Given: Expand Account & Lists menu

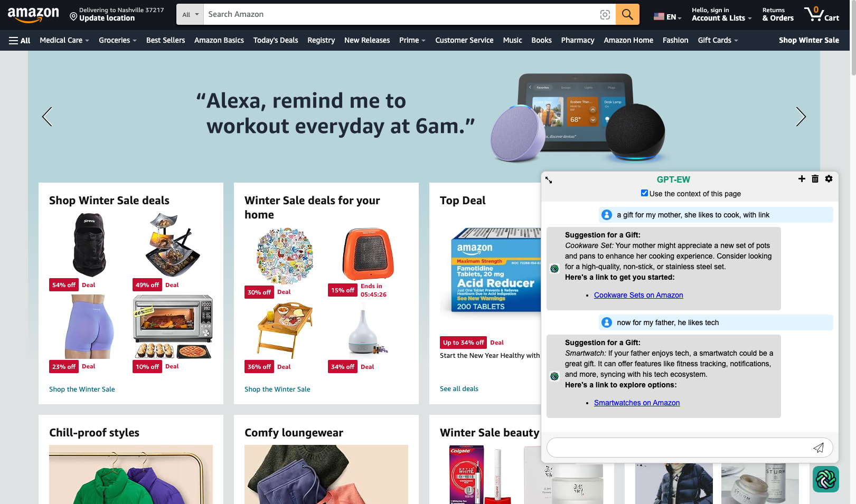Looking at the screenshot, I should (721, 14).
